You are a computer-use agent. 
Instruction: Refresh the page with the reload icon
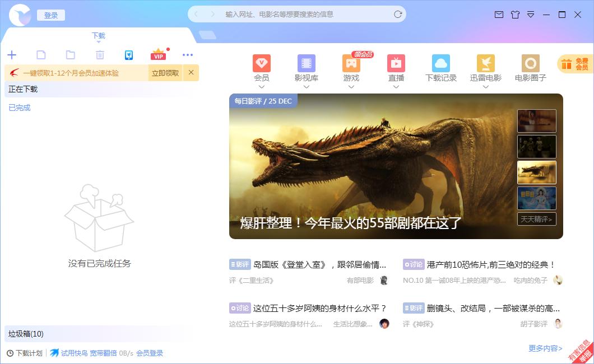click(x=398, y=15)
